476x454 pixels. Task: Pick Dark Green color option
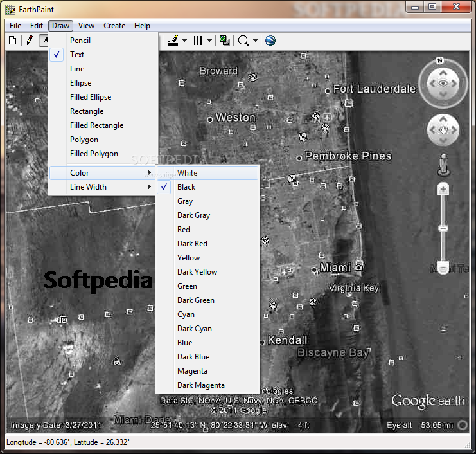(x=207, y=300)
